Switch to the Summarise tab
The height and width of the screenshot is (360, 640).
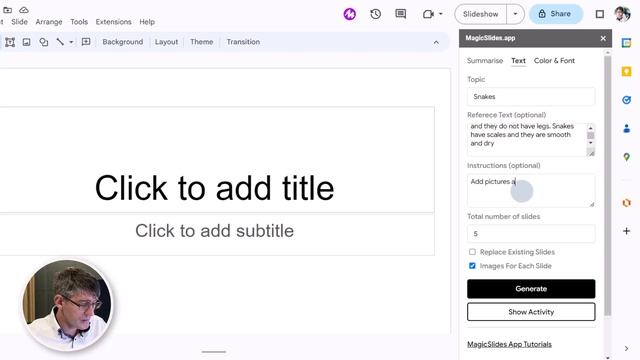point(485,60)
